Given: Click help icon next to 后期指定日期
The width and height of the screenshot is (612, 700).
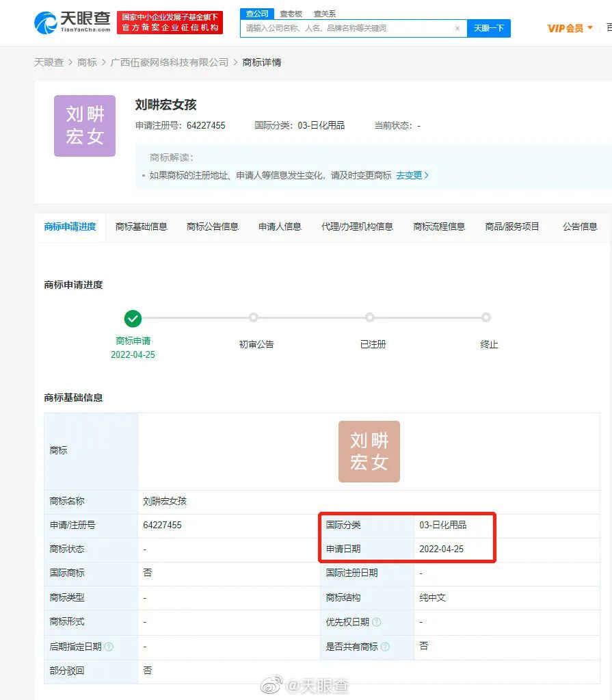Looking at the screenshot, I should [109, 647].
